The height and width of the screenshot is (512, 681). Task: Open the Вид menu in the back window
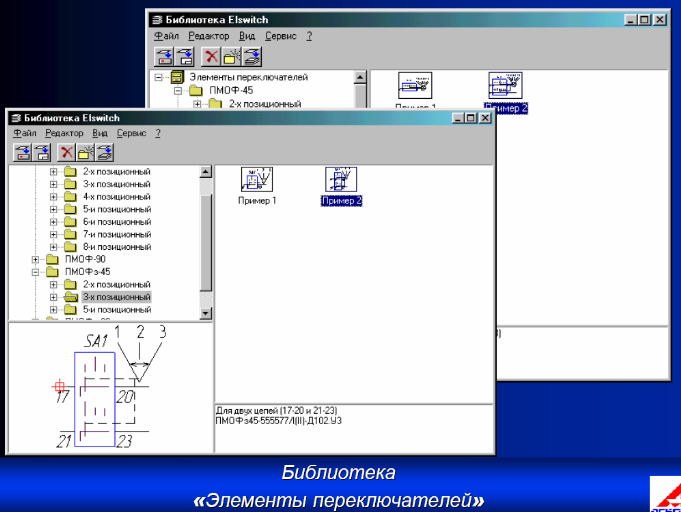pos(247,36)
